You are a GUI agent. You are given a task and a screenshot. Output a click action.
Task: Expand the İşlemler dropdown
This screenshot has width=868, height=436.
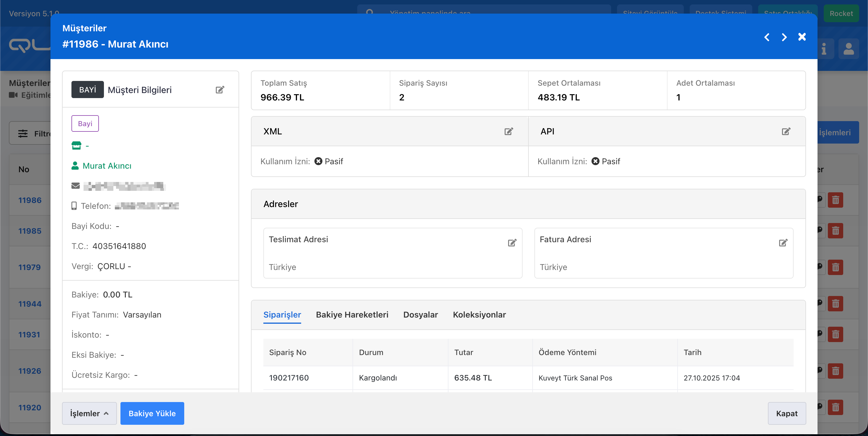(89, 413)
